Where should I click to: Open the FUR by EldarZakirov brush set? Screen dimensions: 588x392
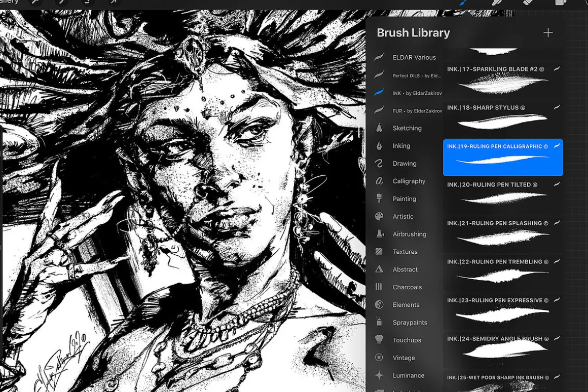408,110
